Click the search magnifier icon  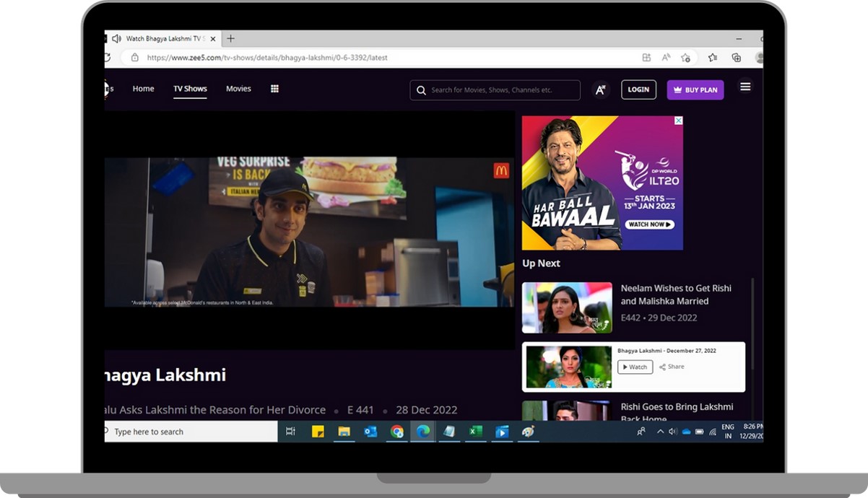[421, 90]
